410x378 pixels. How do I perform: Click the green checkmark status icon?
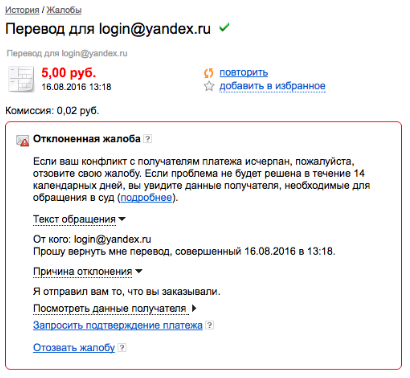point(224,28)
